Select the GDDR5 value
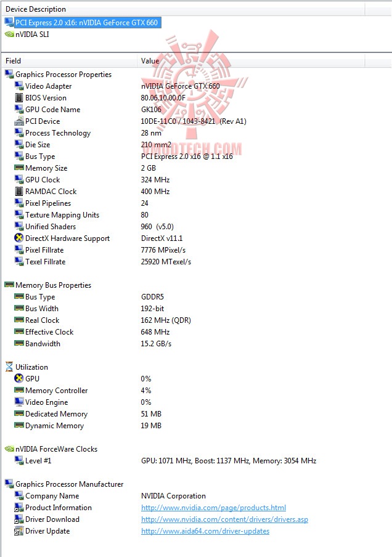Screen dimensions: 392x557 pos(152,297)
